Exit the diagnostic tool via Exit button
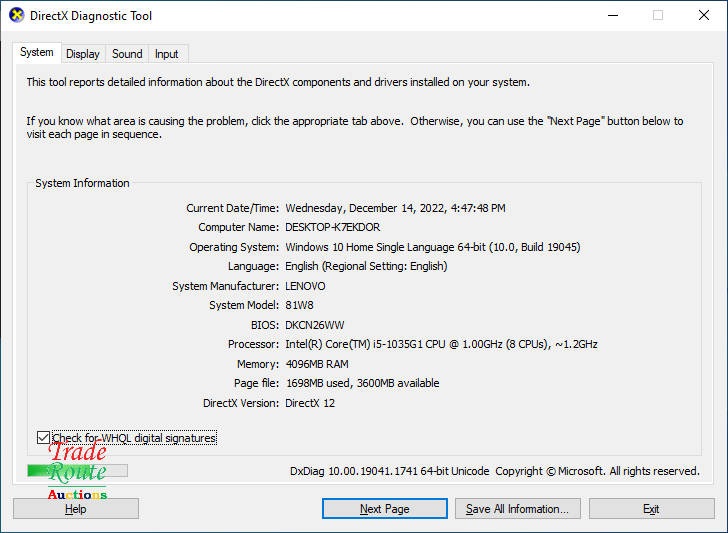The image size is (728, 533). (x=651, y=509)
